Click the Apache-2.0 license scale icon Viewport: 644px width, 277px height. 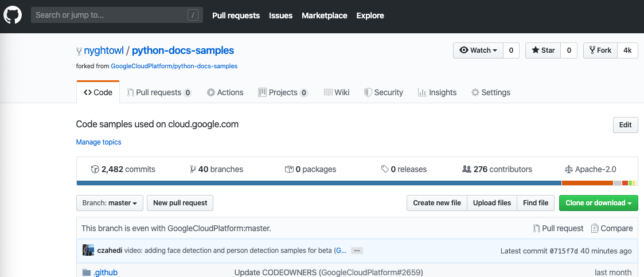point(569,169)
